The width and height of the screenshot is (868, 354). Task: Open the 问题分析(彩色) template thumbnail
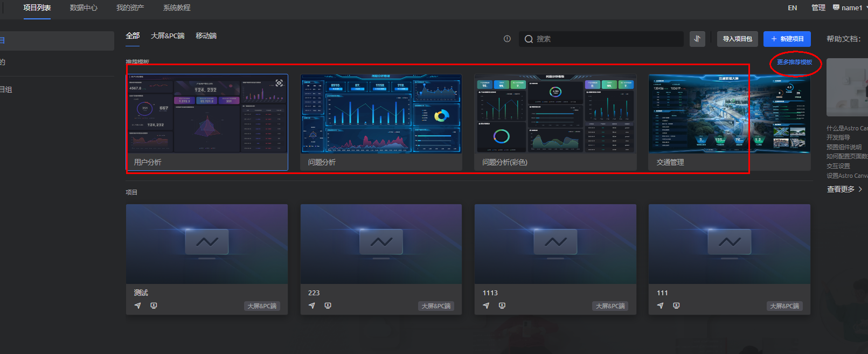pos(555,114)
